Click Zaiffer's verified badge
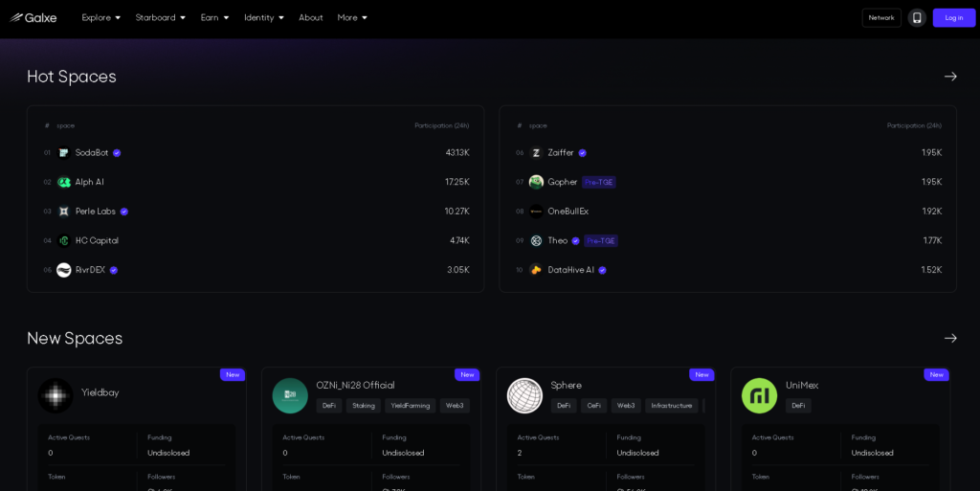This screenshot has height=491, width=980. (x=583, y=153)
